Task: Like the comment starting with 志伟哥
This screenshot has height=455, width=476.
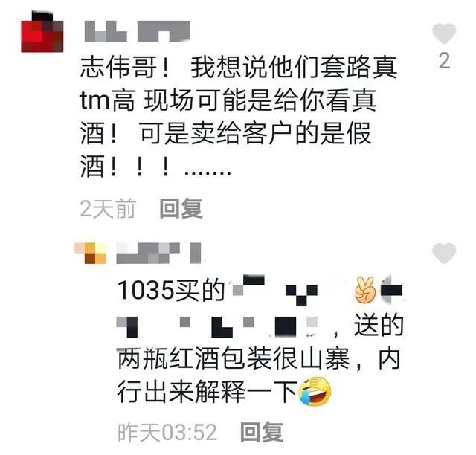Action: pyautogui.click(x=444, y=33)
